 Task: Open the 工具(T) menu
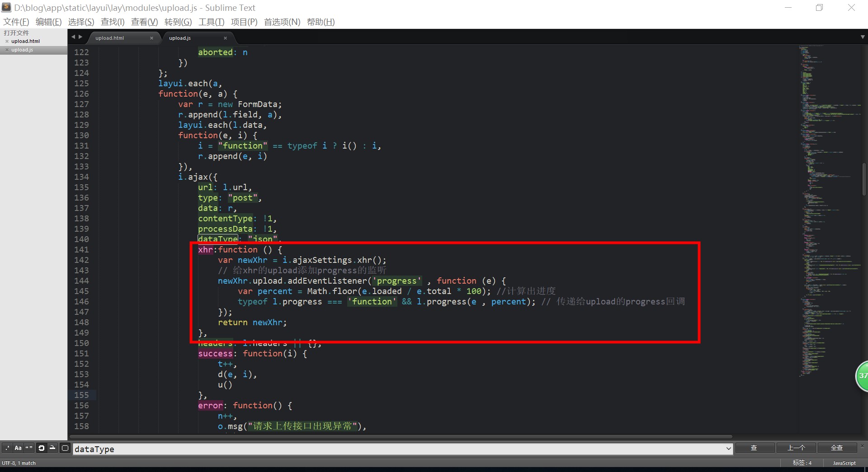(x=211, y=22)
